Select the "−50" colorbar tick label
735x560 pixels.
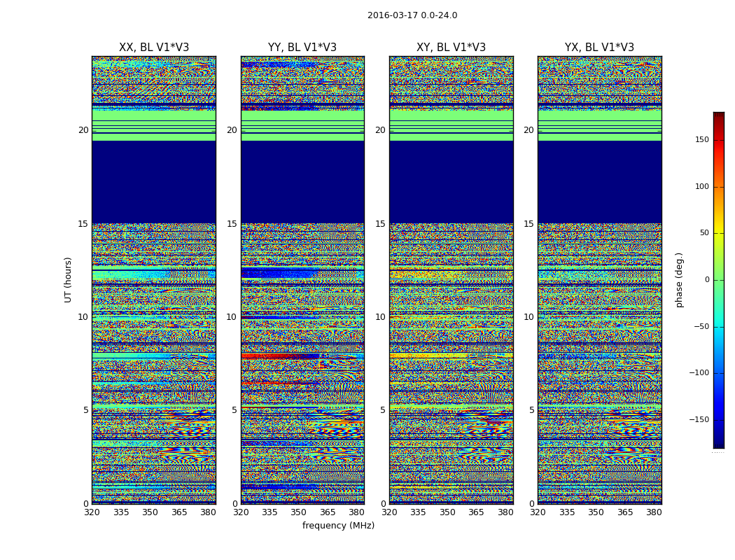[x=701, y=327]
